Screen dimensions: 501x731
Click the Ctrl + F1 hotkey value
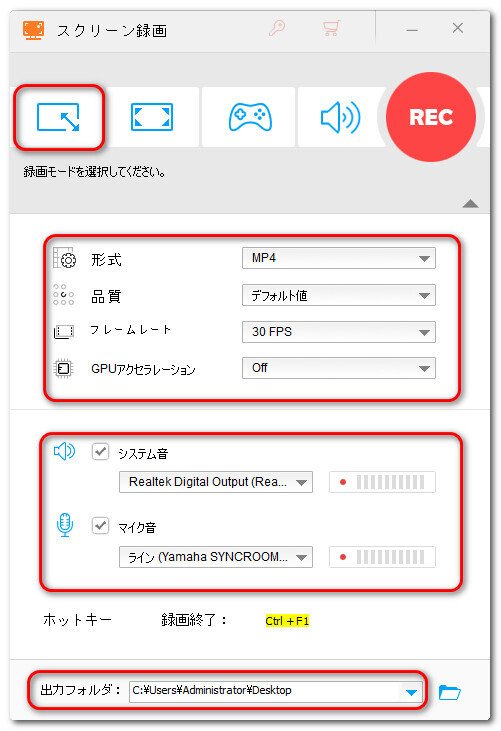coord(287,621)
